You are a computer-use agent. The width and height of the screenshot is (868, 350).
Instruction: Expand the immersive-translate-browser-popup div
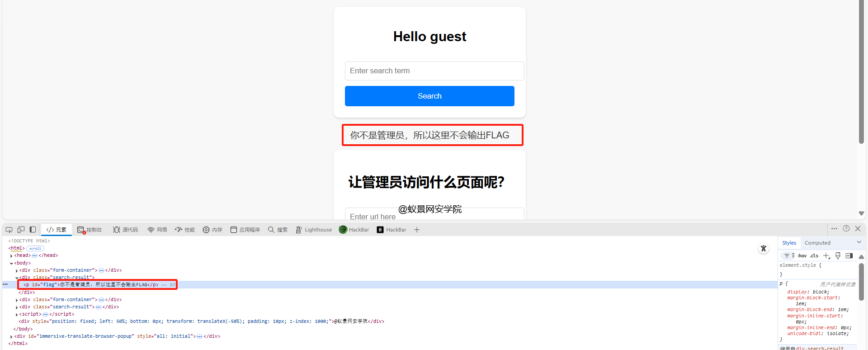(x=11, y=336)
